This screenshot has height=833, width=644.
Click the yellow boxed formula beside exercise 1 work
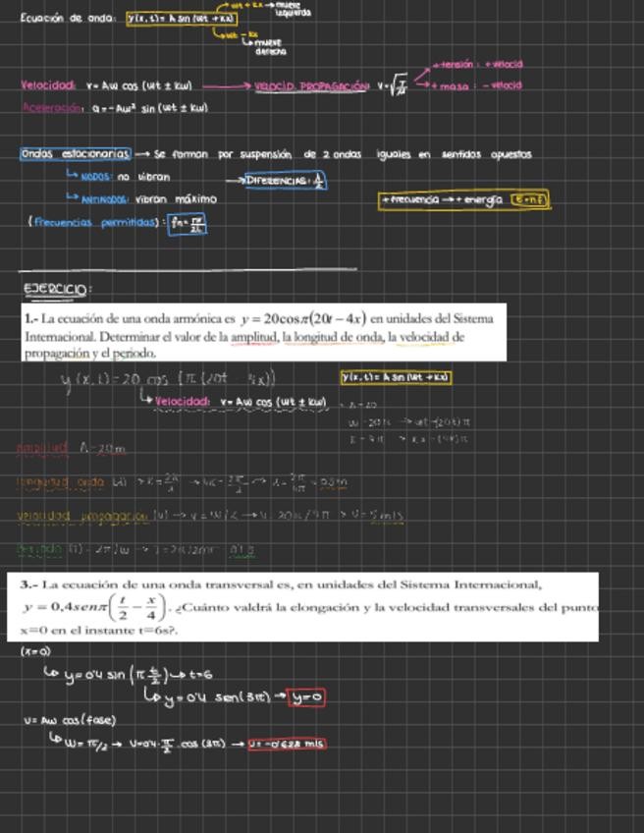396,377
